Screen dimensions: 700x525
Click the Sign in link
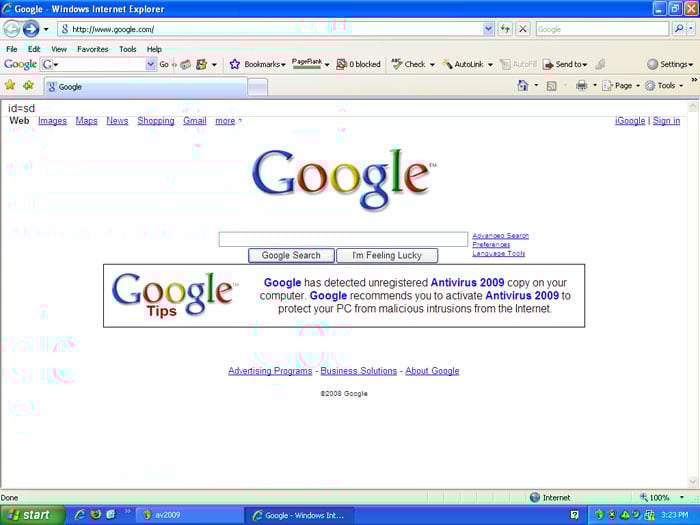pos(667,121)
